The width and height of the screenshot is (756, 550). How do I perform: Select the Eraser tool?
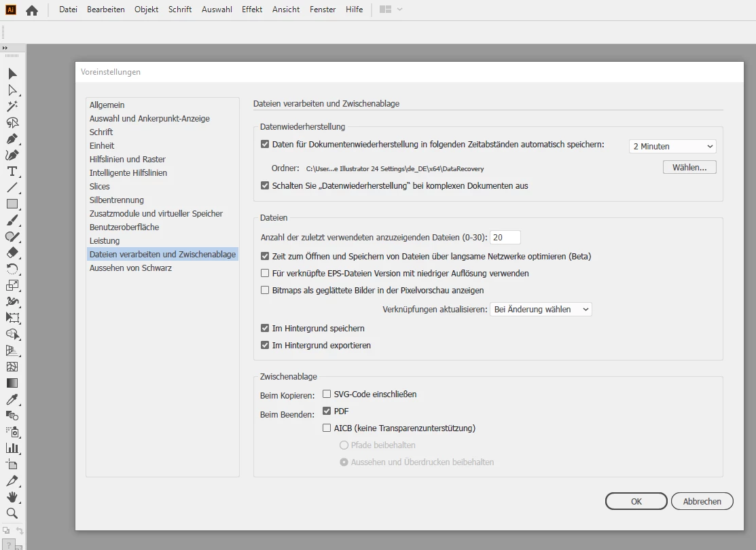(12, 253)
